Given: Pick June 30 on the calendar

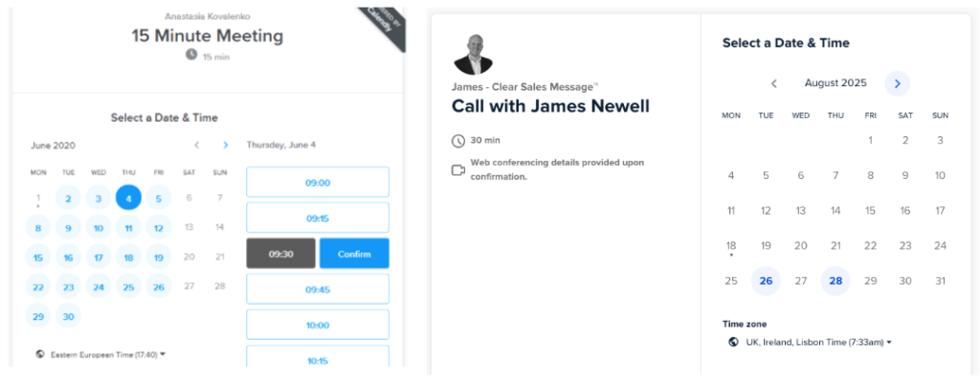Looking at the screenshot, I should [68, 316].
